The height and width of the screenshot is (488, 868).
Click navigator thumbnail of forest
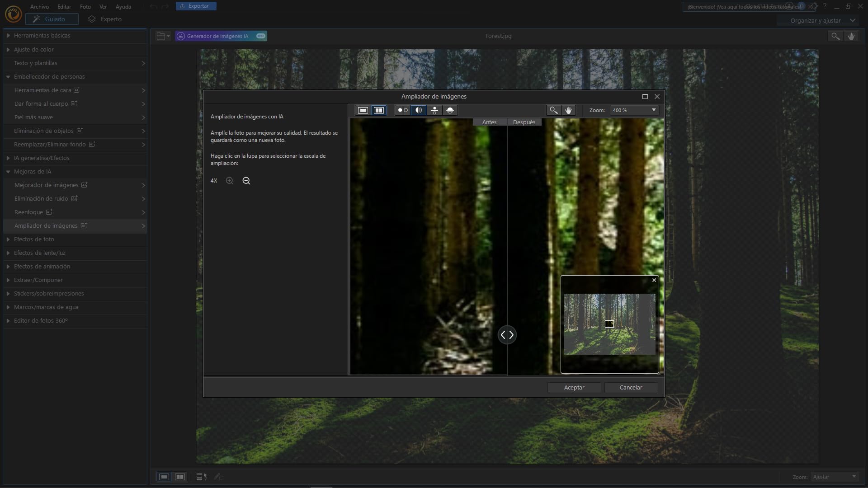pyautogui.click(x=609, y=324)
